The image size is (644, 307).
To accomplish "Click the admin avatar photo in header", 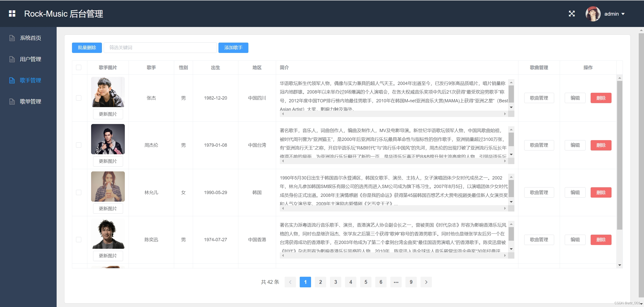I will 593,14.
